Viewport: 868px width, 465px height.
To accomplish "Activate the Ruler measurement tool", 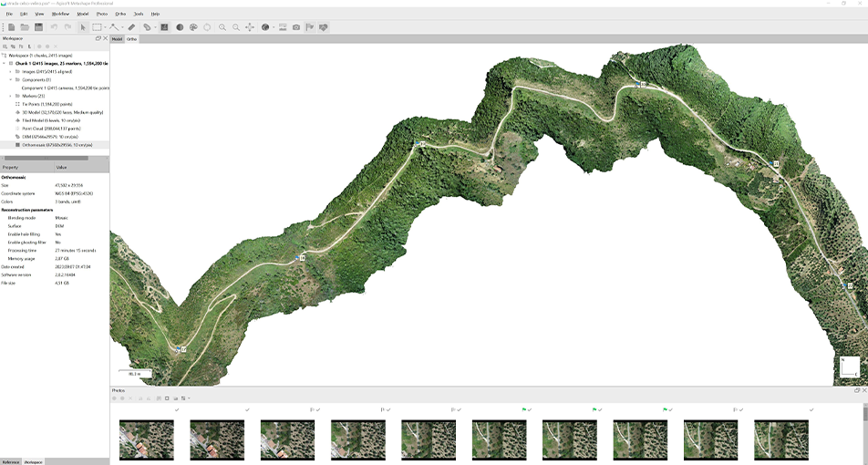I will [x=131, y=27].
